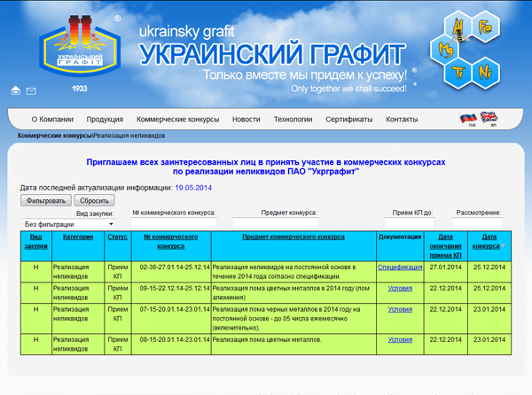Sort by Предмет коммерческого конкурса header
Viewport: 532px width, 395px height.
point(293,236)
